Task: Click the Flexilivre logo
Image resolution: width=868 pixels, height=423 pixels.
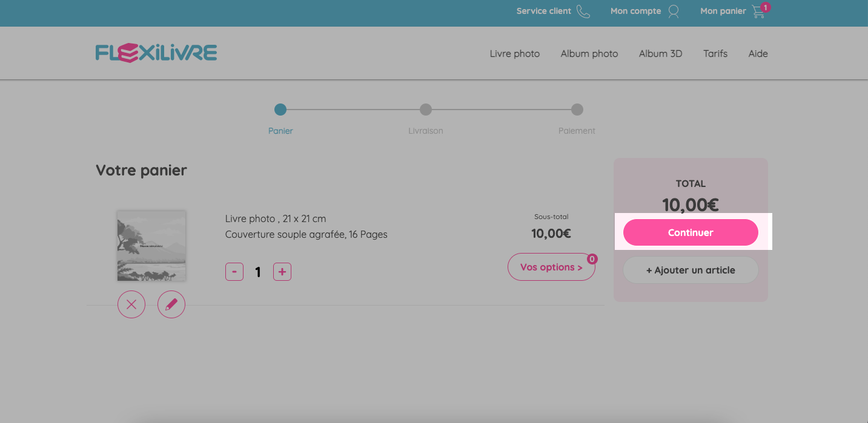Action: click(x=156, y=53)
